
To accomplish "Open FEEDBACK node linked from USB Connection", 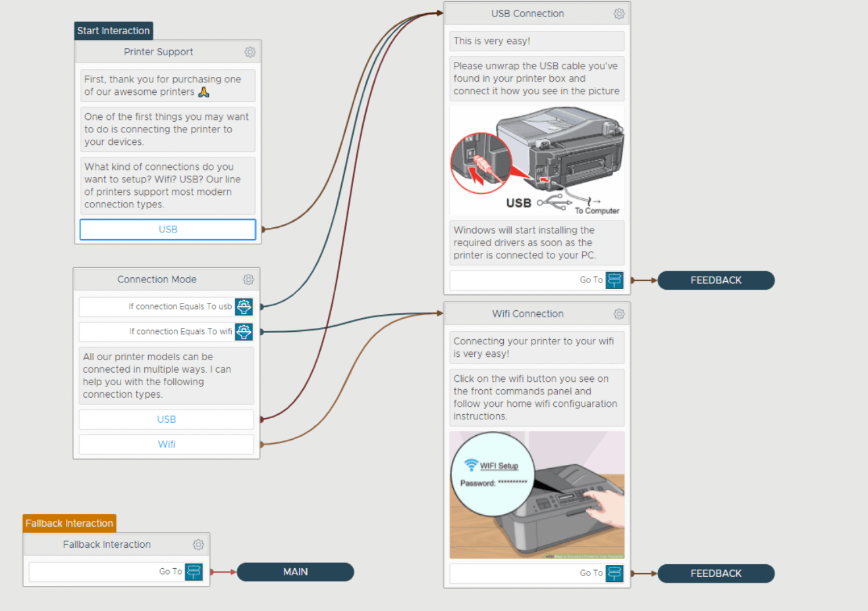I will coord(716,280).
